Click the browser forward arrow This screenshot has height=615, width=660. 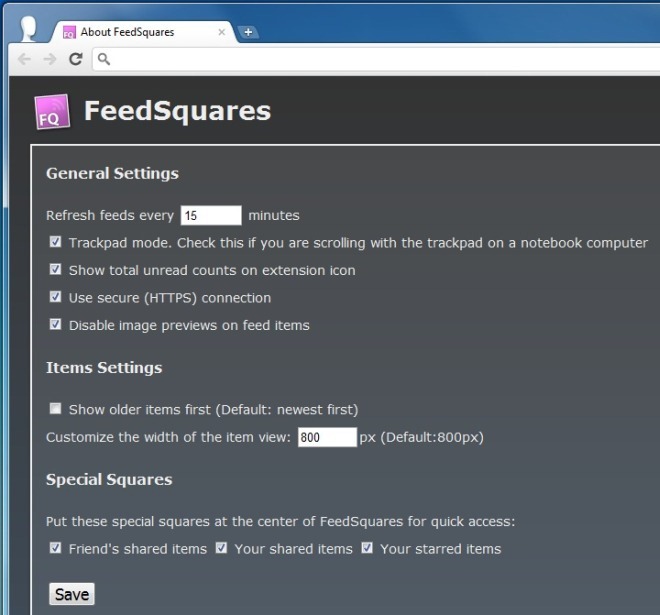[50, 59]
